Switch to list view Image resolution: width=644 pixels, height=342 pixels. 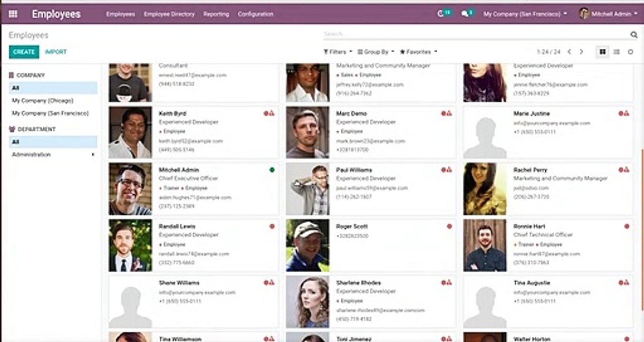pyautogui.click(x=616, y=52)
